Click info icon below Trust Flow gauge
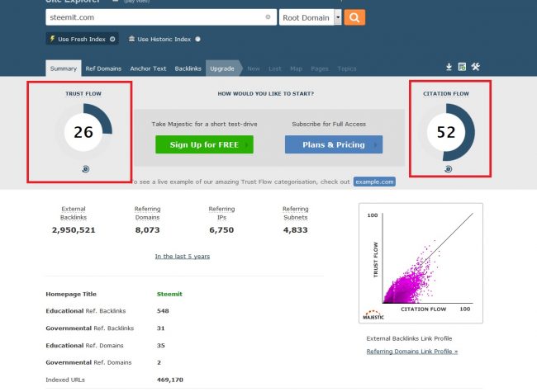 coord(87,168)
